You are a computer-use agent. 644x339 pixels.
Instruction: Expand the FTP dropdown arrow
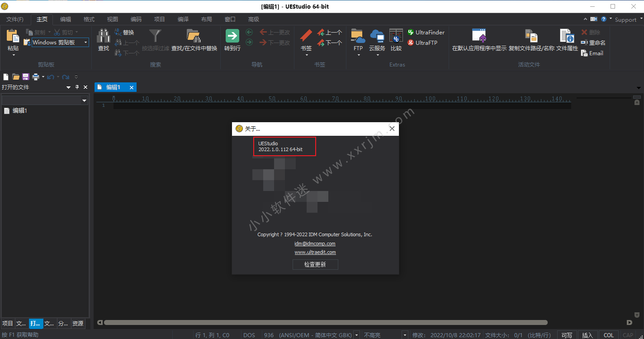358,55
